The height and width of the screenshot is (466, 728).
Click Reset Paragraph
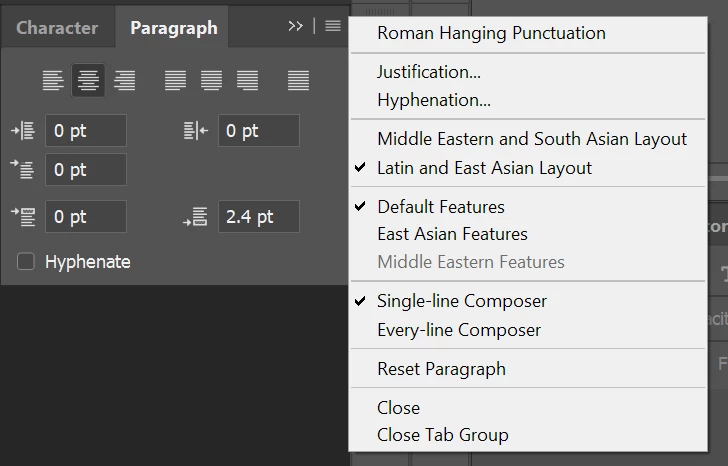coord(441,369)
